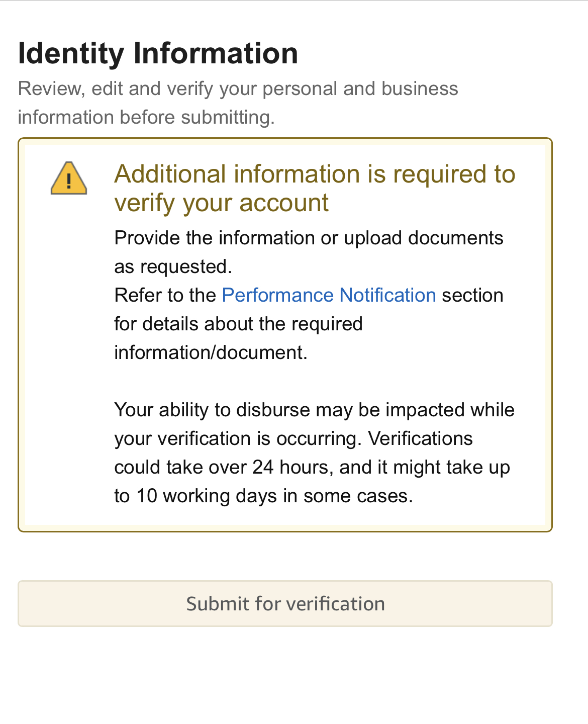588x724 pixels.
Task: Click 'for details about the required' line
Action: pyautogui.click(x=238, y=324)
